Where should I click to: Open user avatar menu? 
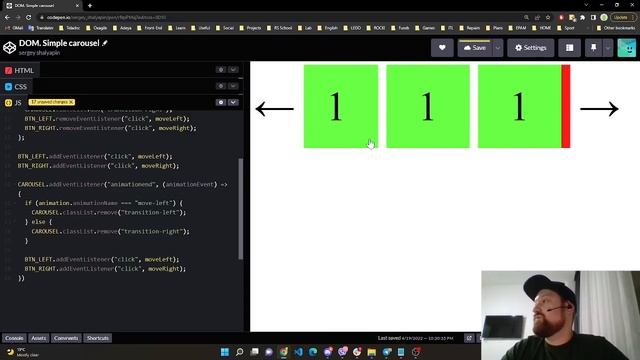[627, 48]
